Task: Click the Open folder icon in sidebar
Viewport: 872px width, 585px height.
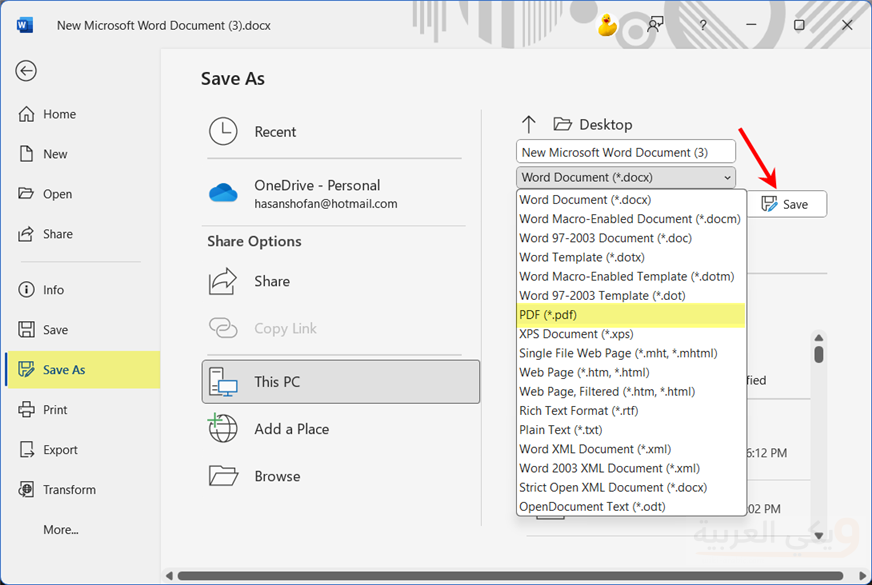Action: pyautogui.click(x=26, y=194)
